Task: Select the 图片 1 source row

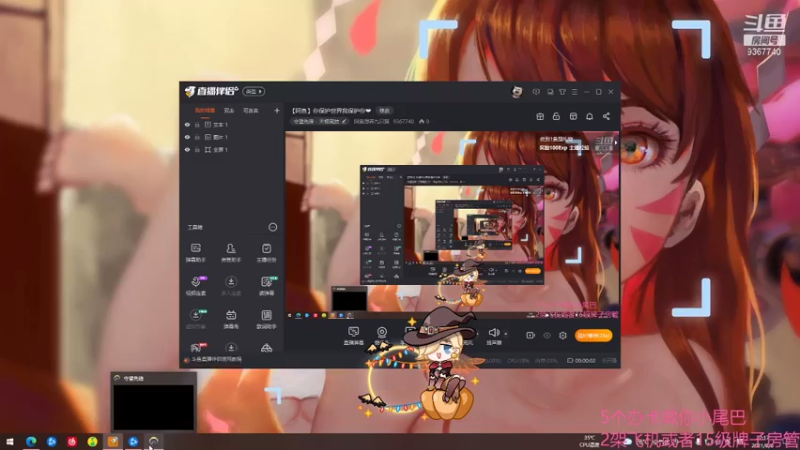Action: click(x=232, y=137)
